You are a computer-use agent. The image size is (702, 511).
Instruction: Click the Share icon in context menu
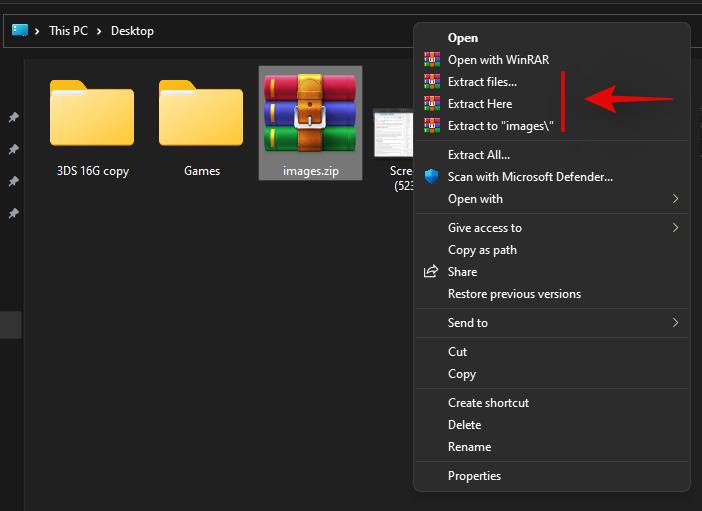coord(431,272)
